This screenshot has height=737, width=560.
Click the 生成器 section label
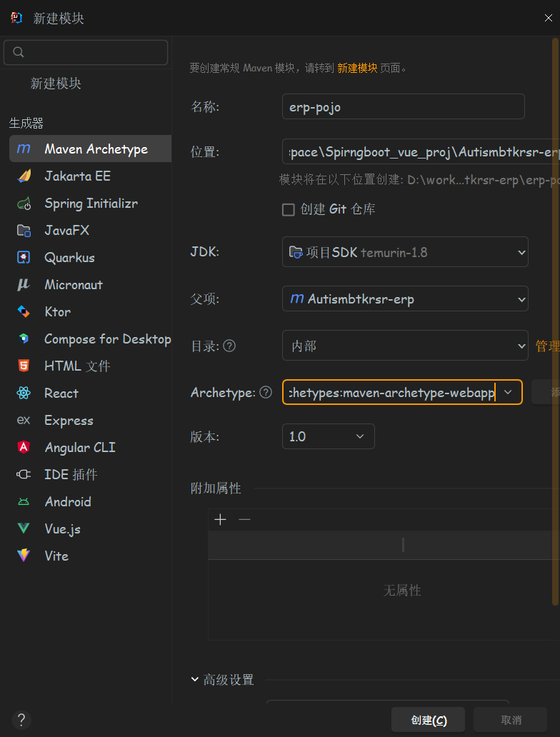coord(26,123)
